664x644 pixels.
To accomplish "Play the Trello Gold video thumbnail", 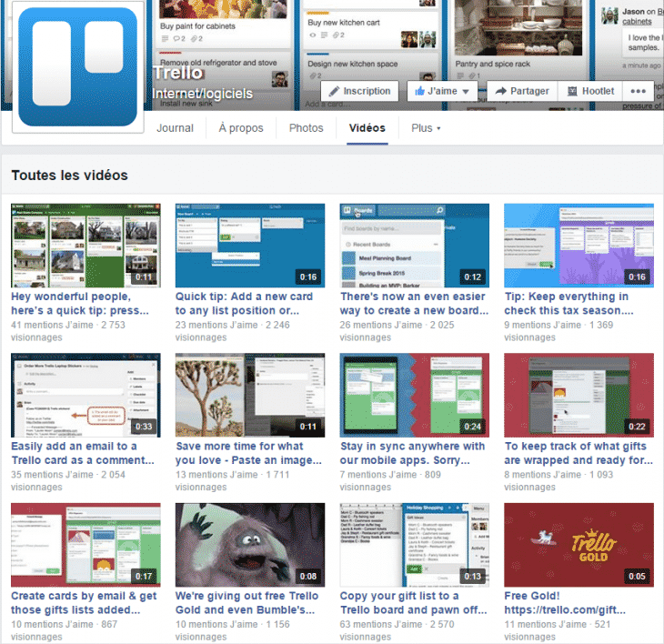I will [x=578, y=545].
